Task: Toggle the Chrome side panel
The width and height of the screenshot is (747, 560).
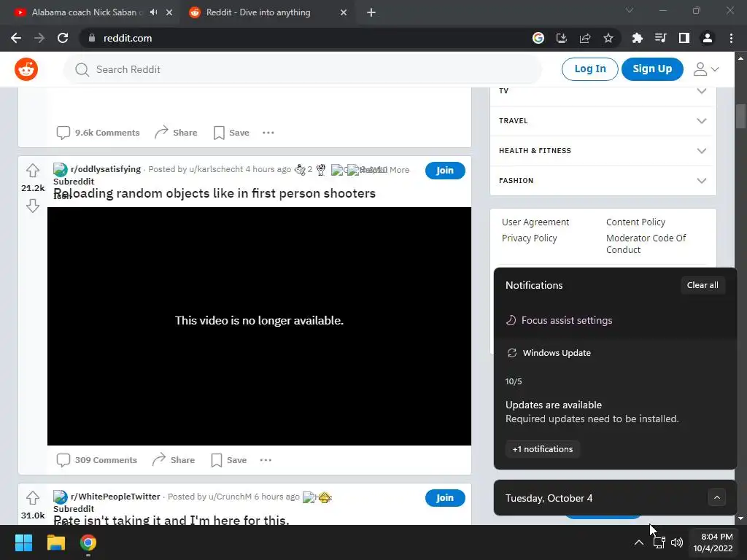Action: pyautogui.click(x=684, y=38)
